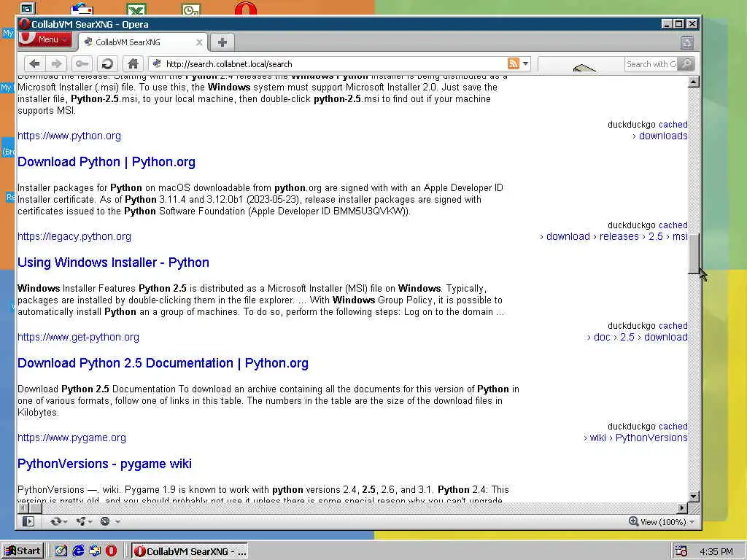Launch Internet Explorer from quick launch
The width and height of the screenshot is (747, 560).
78,551
